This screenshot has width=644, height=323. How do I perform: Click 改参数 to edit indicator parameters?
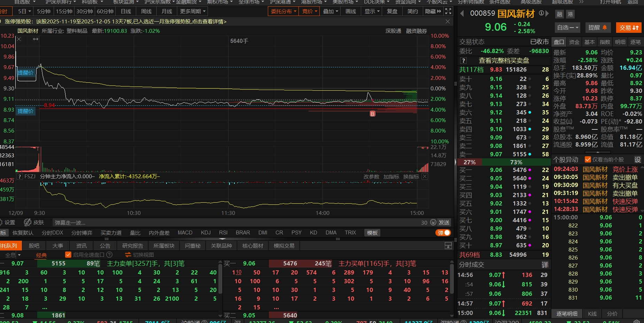[371, 176]
